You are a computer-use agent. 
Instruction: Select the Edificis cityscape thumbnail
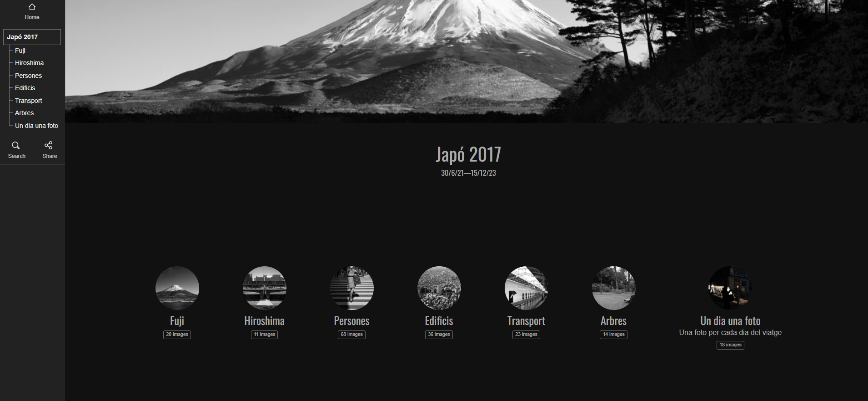439,288
